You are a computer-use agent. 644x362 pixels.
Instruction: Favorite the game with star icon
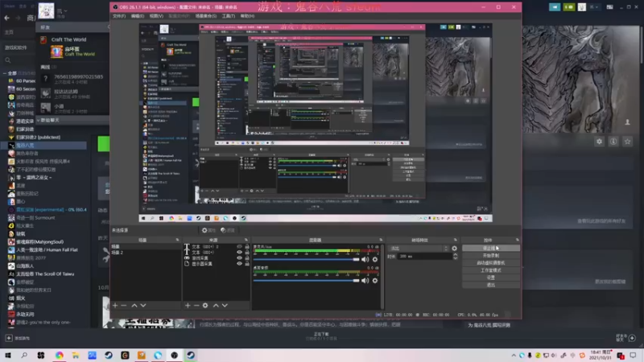[627, 142]
